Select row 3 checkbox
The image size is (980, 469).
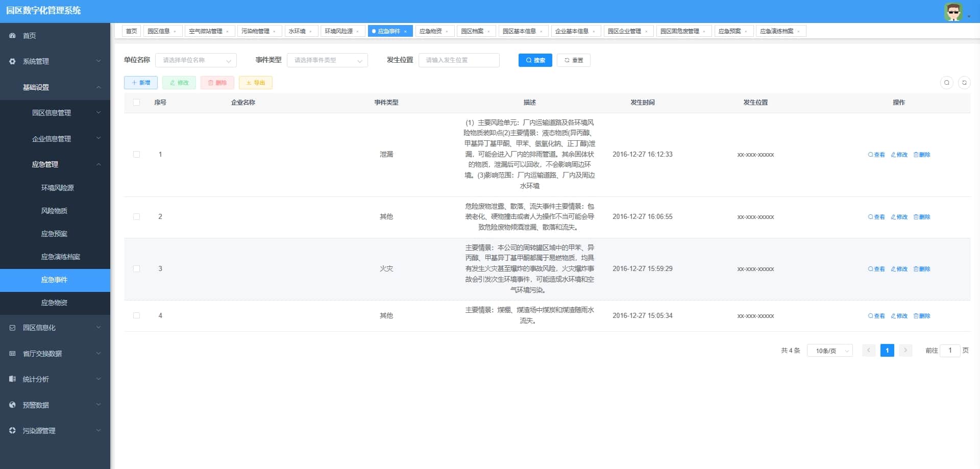tap(136, 268)
